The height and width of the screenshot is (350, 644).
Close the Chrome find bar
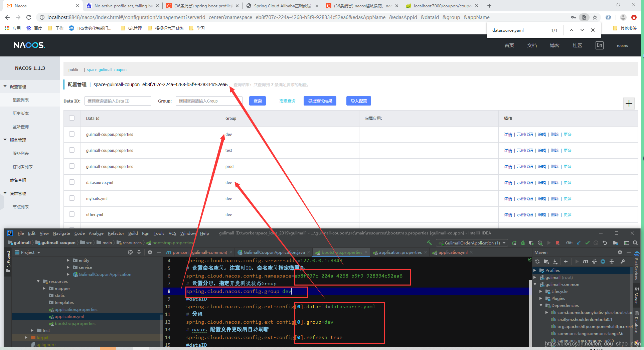pyautogui.click(x=593, y=30)
